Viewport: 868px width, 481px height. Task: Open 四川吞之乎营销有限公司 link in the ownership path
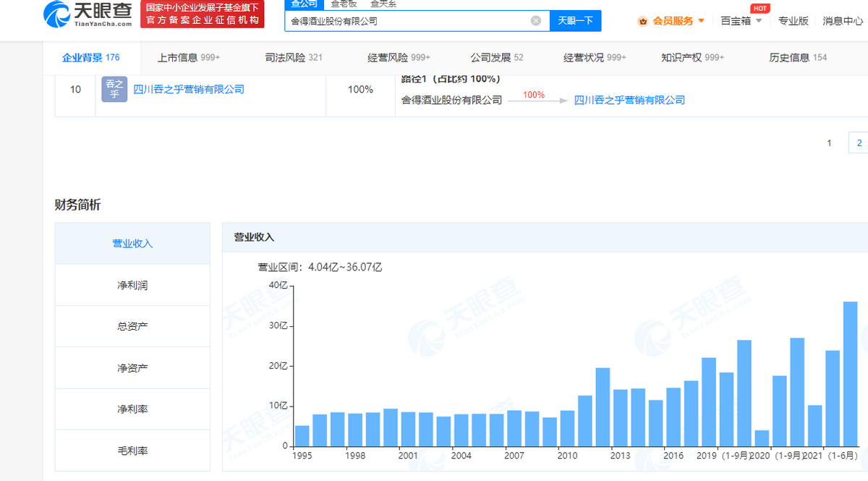pos(629,100)
